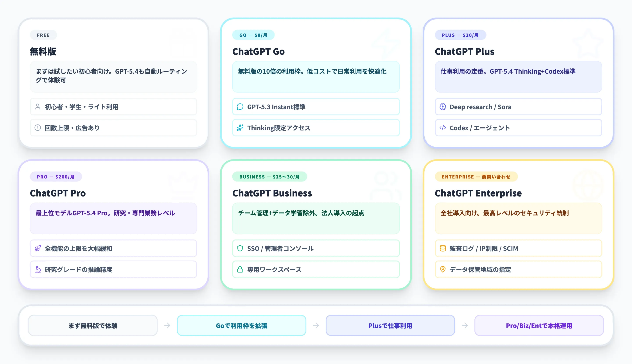Click the sparkles icon beside Thinking限定アクセス
Image resolution: width=632 pixels, height=364 pixels.
click(240, 128)
